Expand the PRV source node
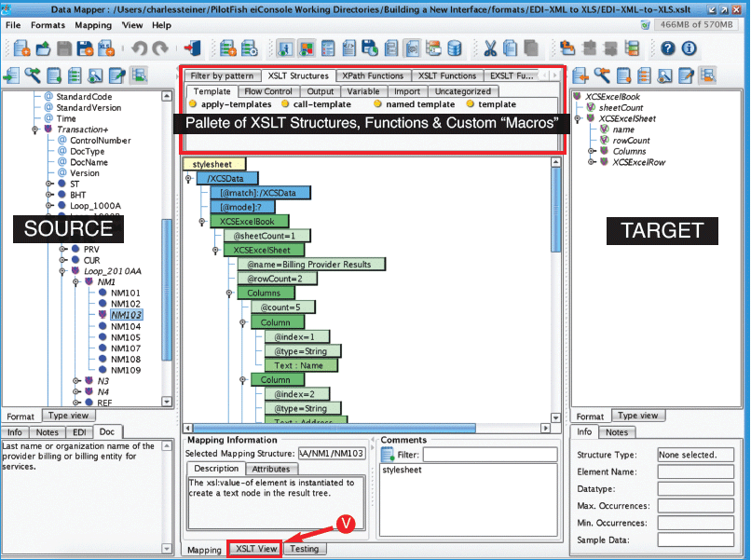751x560 pixels. [x=62, y=250]
